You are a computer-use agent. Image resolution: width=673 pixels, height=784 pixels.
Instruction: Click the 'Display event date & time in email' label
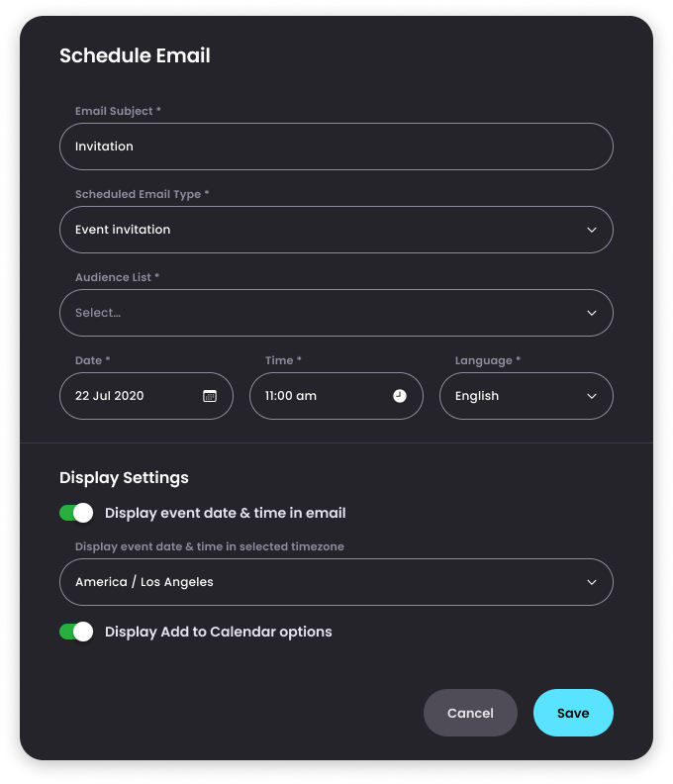(x=226, y=513)
